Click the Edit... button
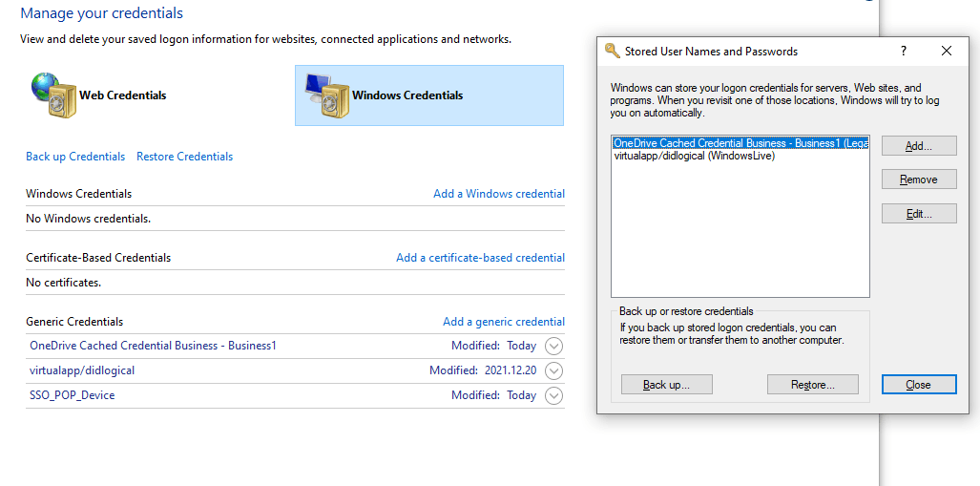 point(919,214)
